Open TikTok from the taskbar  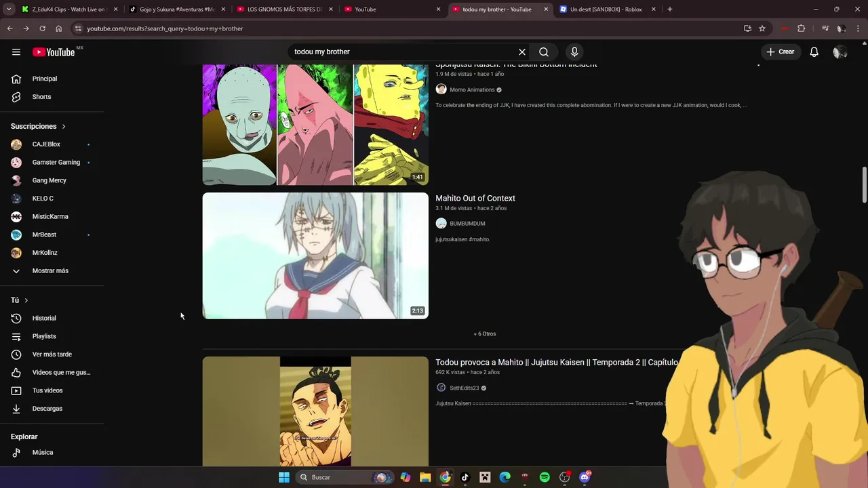(x=465, y=477)
